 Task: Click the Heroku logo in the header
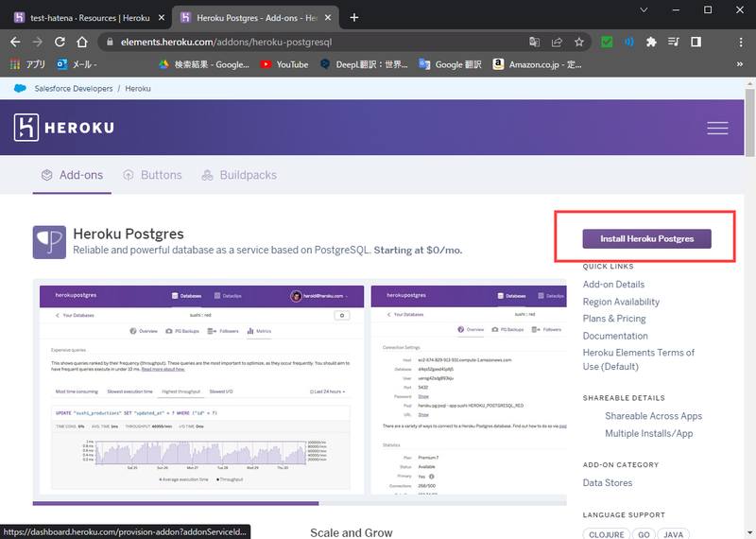pyautogui.click(x=64, y=128)
